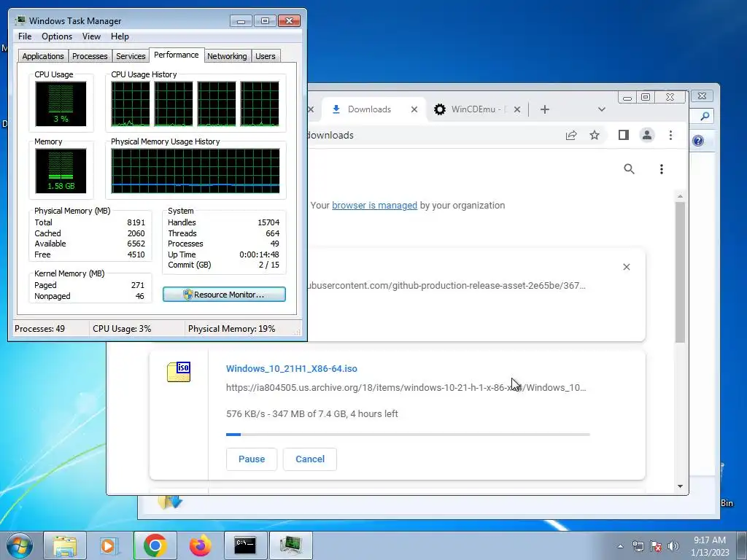Screen dimensions: 747x560
Task: Click the ISO file icon in the download card
Action: [179, 372]
